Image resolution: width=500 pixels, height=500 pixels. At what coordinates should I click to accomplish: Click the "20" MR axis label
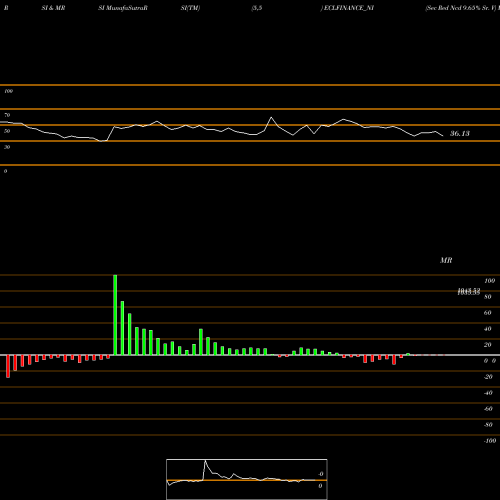[x=488, y=345]
